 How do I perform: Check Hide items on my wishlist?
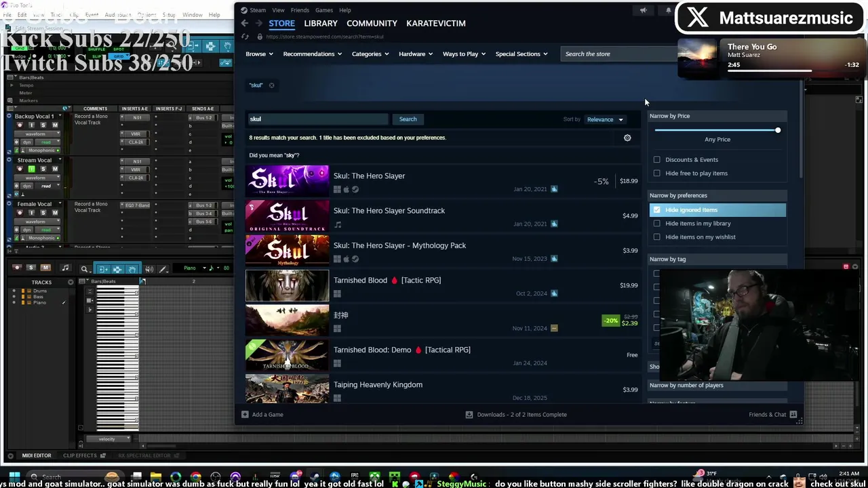(x=656, y=237)
